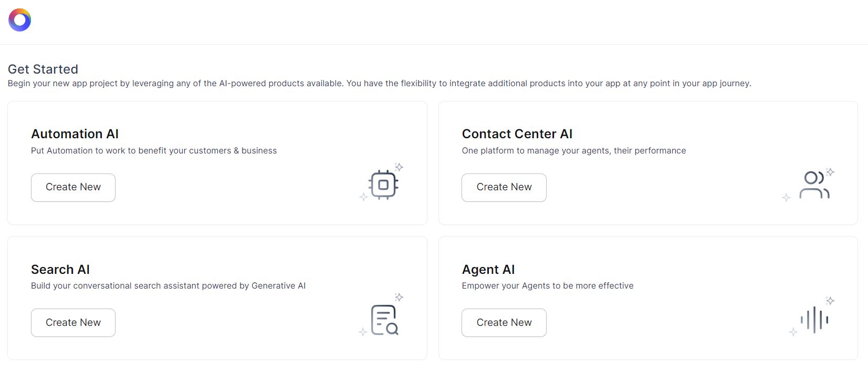Select the Automation AI card title
Viewport: 868px width, 369px height.
tap(75, 134)
